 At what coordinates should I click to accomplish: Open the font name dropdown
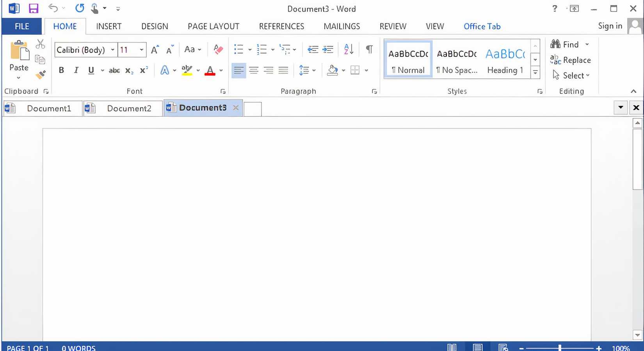point(112,50)
